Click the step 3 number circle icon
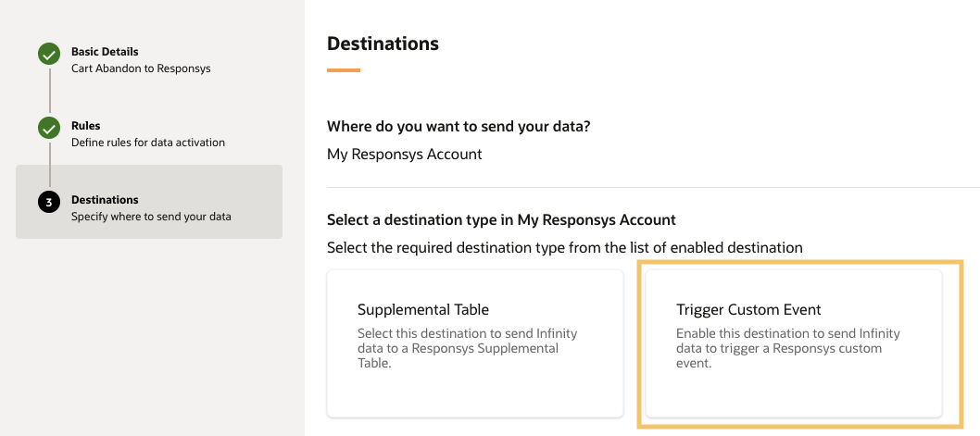 [x=49, y=203]
